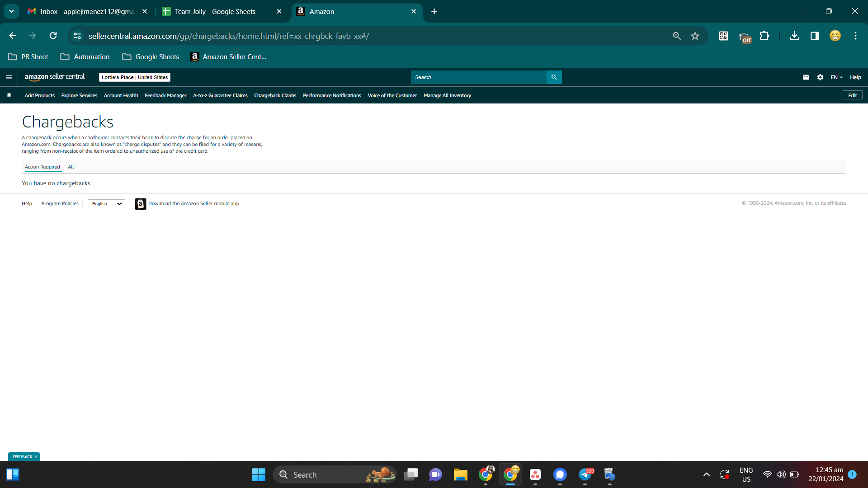868x488 pixels.
Task: Open the Seller Central settings gear
Action: pos(820,77)
